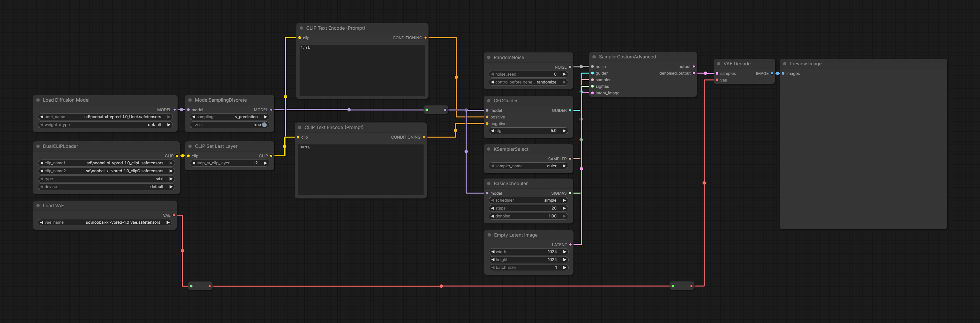This screenshot has height=323, width=980.
Task: Click the title dot on the KSamplerSelect node
Action: coord(489,149)
